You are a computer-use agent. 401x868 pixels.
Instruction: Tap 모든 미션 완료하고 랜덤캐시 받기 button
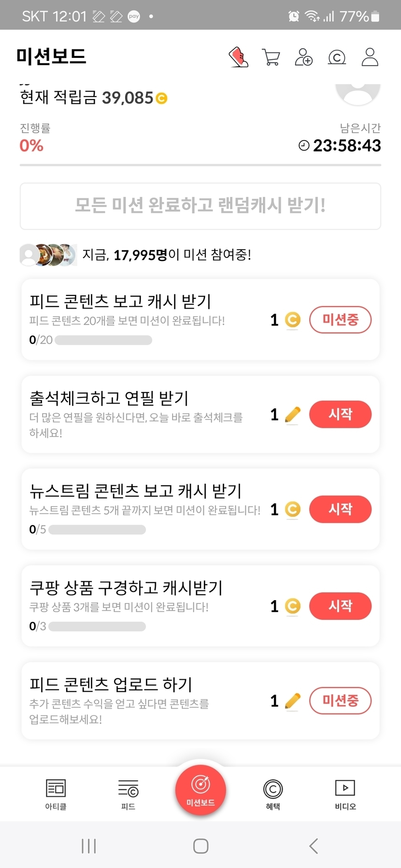(200, 206)
